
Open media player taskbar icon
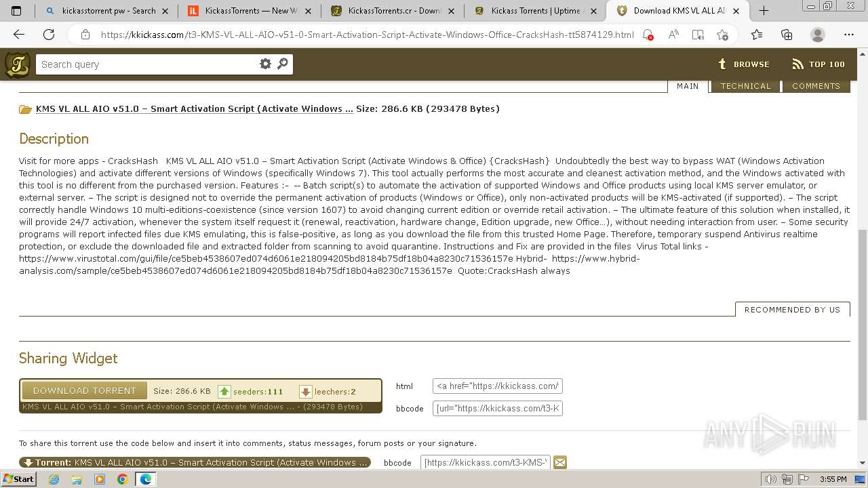coord(100,479)
